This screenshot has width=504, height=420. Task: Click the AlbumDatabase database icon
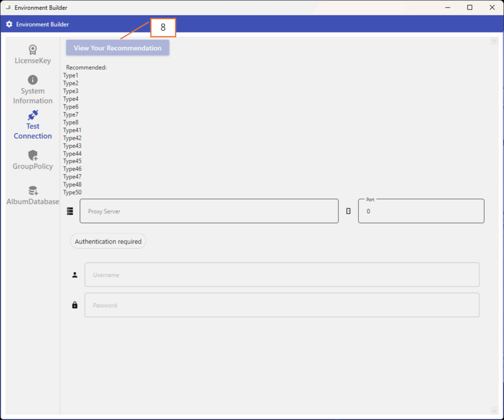click(x=32, y=191)
